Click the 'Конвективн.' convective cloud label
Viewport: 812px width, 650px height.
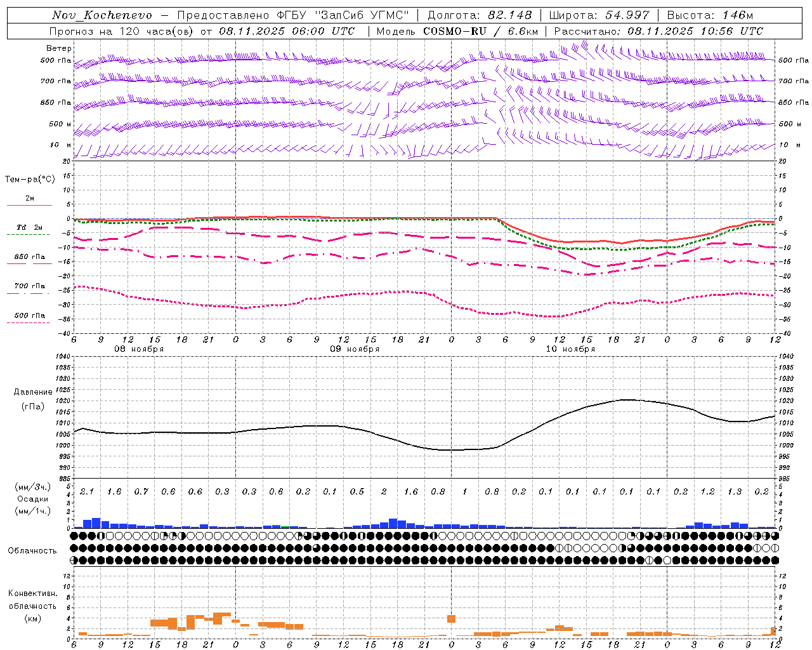tap(32, 594)
